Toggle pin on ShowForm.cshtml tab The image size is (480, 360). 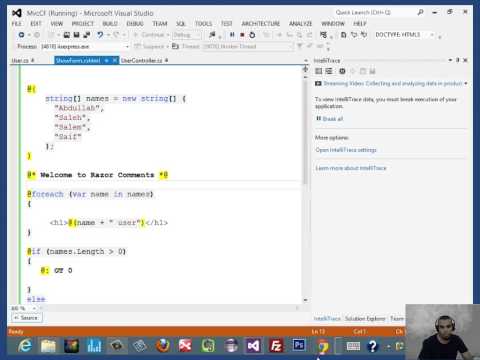click(106, 60)
